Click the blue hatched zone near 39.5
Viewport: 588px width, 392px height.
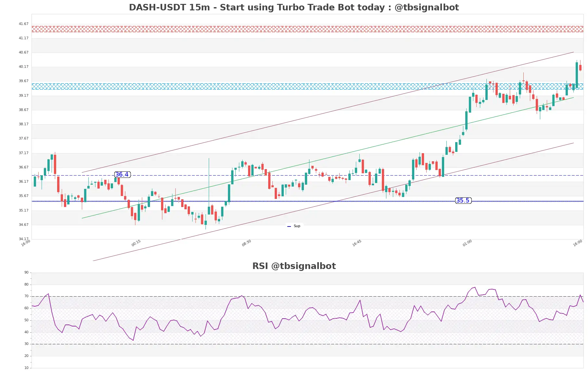tap(307, 86)
